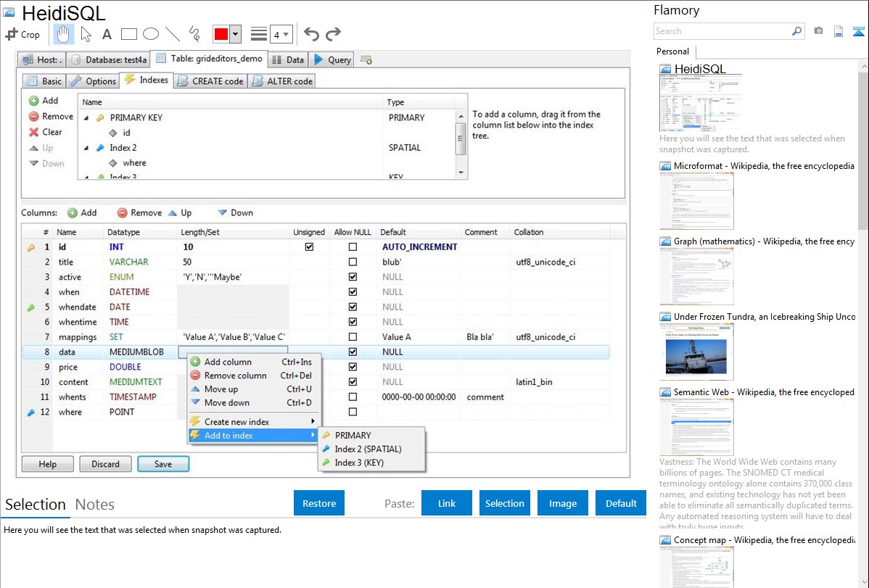This screenshot has height=588, width=869.
Task: Toggle Allow NULL for title column
Action: pyautogui.click(x=353, y=262)
